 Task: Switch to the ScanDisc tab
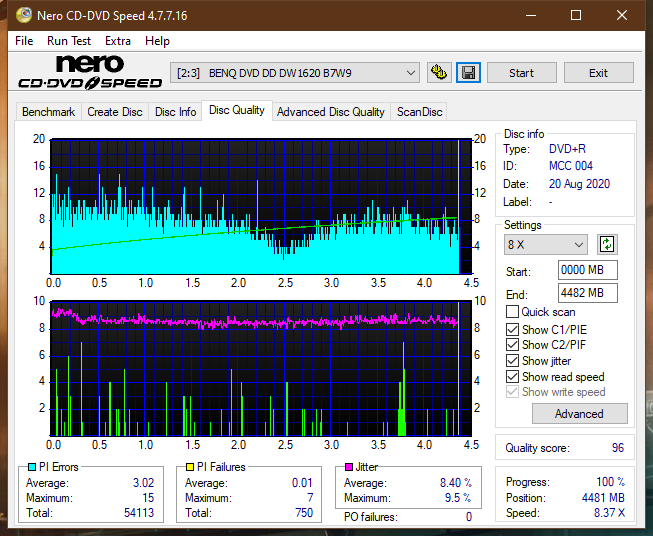[x=419, y=112]
